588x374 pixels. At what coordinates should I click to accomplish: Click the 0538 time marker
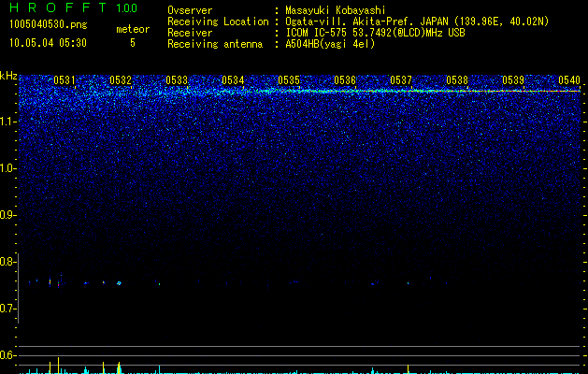[x=457, y=79]
